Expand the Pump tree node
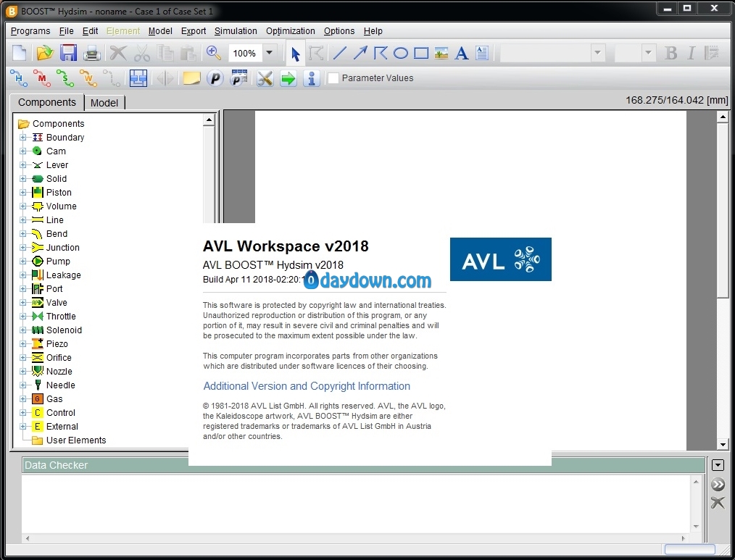Viewport: 735px width, 560px height. pyautogui.click(x=23, y=261)
